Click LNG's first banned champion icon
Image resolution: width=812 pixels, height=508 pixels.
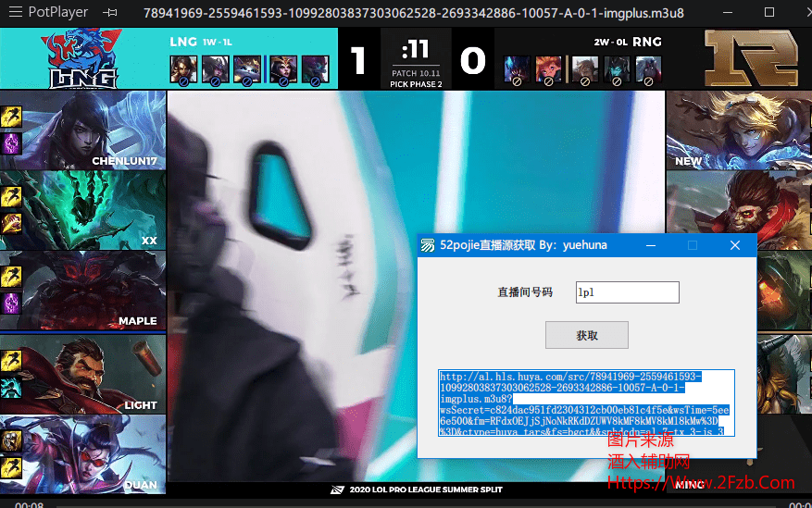pos(183,69)
